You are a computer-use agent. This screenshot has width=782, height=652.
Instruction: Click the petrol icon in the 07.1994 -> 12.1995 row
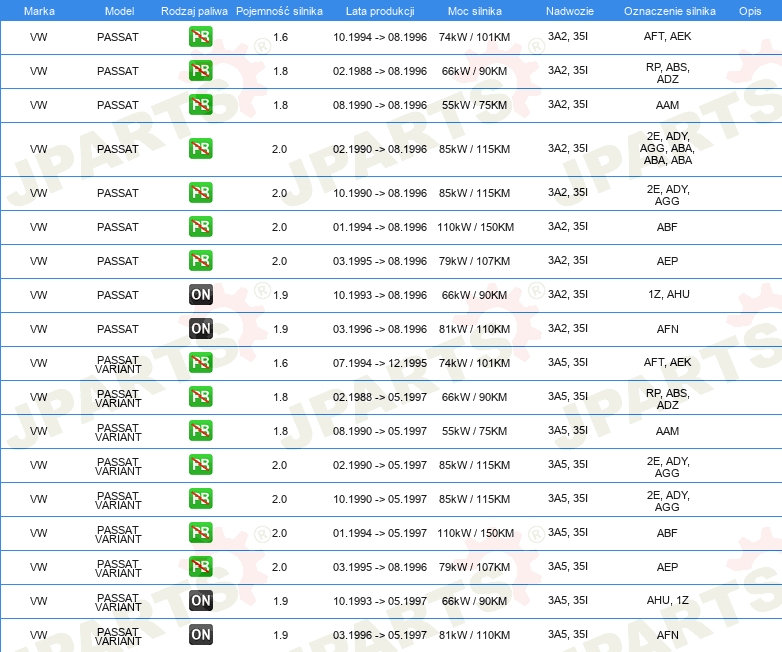pos(200,363)
